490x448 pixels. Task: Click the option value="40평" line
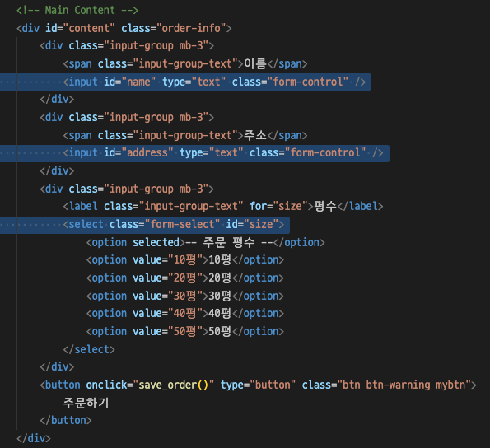[x=185, y=313]
